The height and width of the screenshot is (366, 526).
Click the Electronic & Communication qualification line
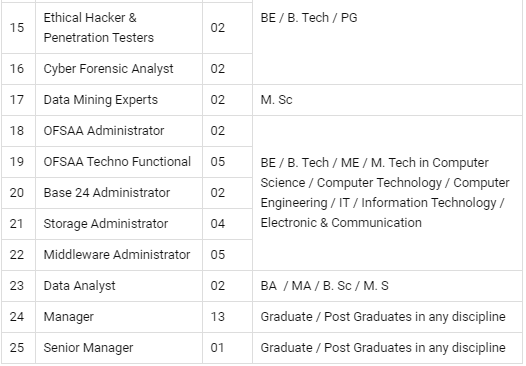[341, 223]
